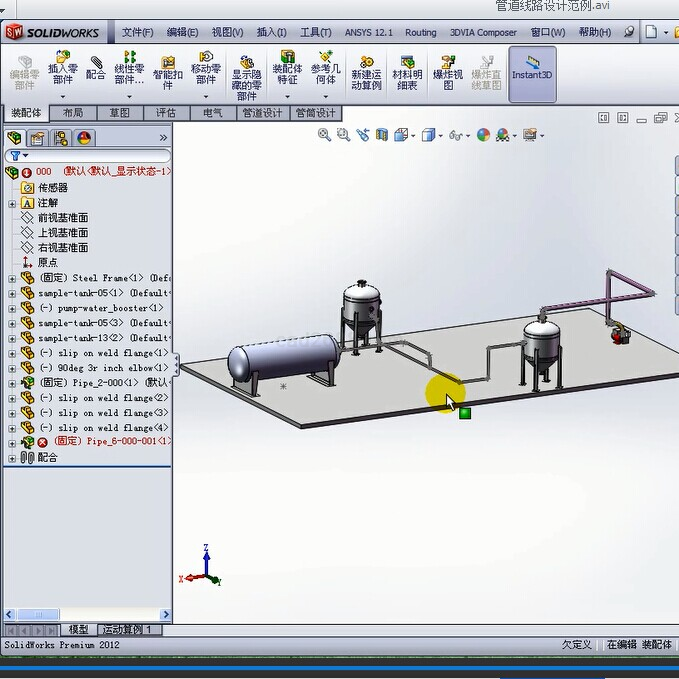The height and width of the screenshot is (679, 679).
Task: Switch to the 管道设计 (Piping) tab
Action: [261, 113]
